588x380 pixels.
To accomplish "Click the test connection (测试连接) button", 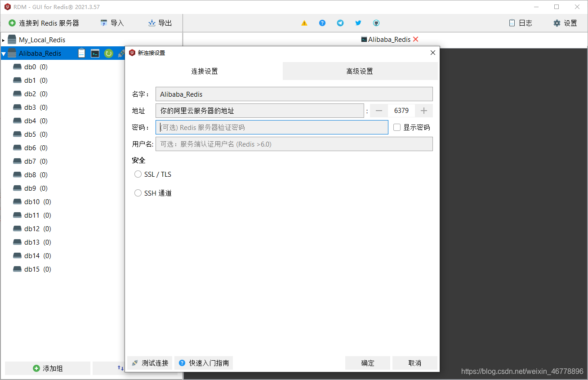I will click(x=150, y=363).
